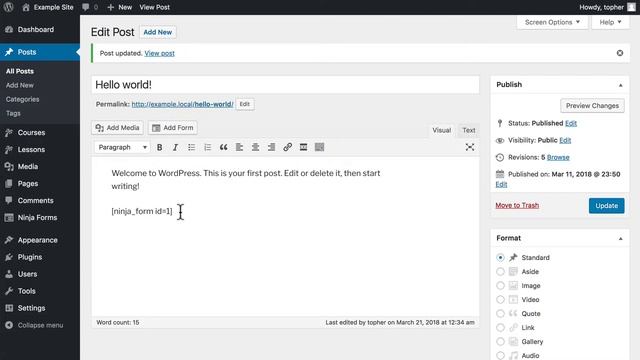The height and width of the screenshot is (360, 640).
Task: Click the Update button
Action: [606, 206]
